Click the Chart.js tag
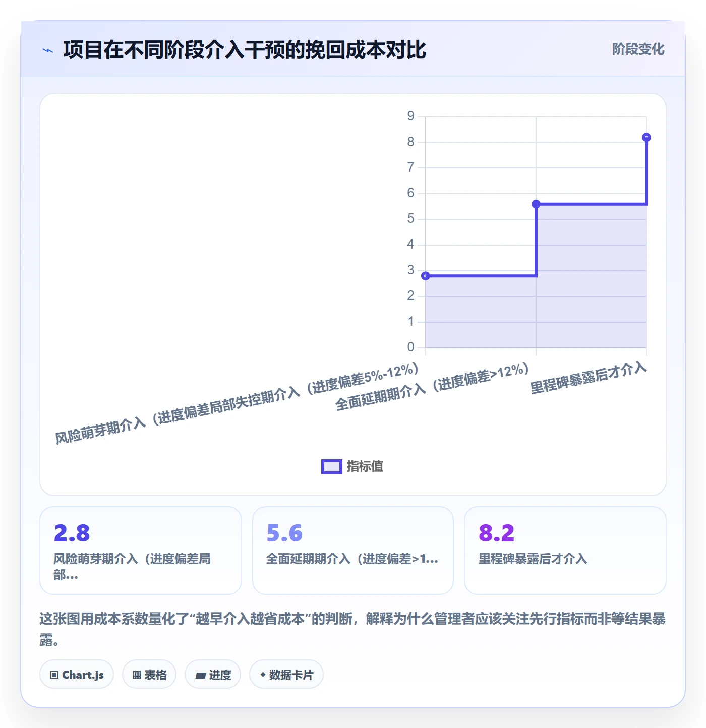706x728 pixels. click(x=77, y=674)
